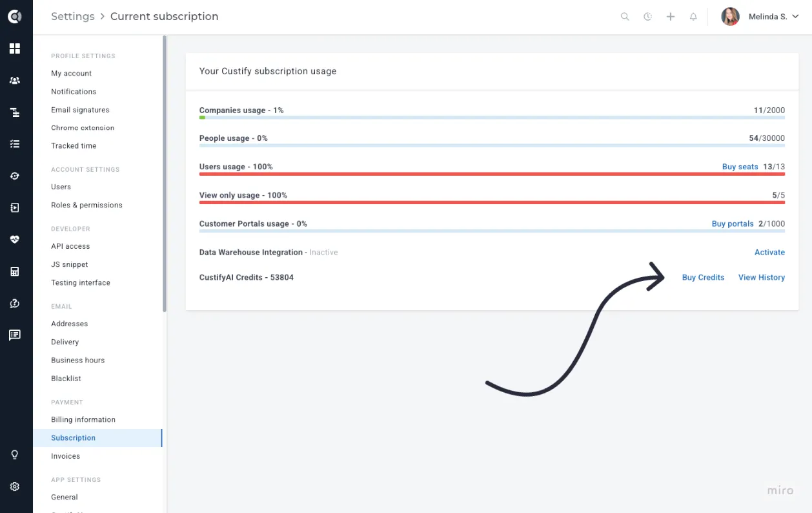The height and width of the screenshot is (513, 812).
Task: Select Users under Account Settings
Action: tap(61, 187)
